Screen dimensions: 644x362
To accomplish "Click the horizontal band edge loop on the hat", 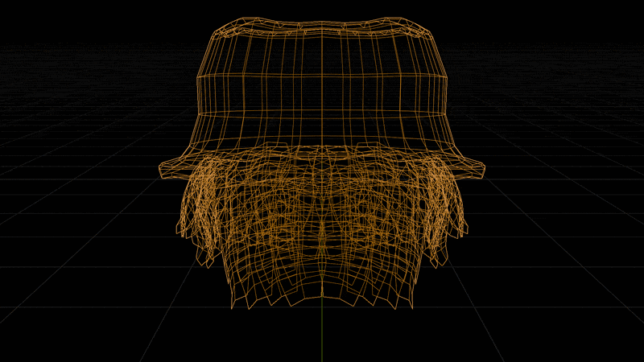I will (x=322, y=76).
